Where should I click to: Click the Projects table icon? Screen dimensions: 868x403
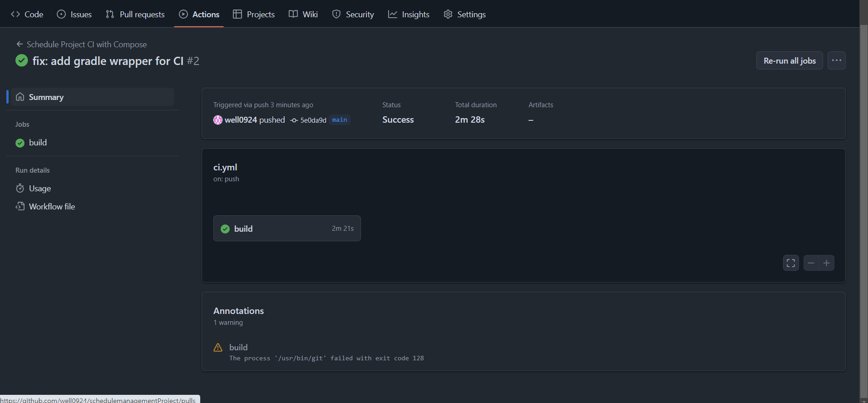(x=237, y=14)
